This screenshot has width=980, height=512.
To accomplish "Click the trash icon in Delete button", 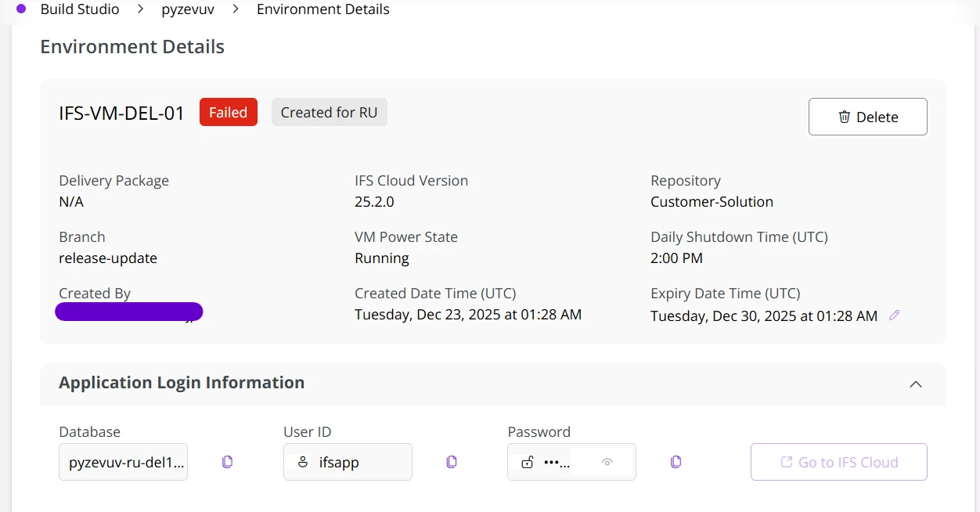I will pos(845,117).
